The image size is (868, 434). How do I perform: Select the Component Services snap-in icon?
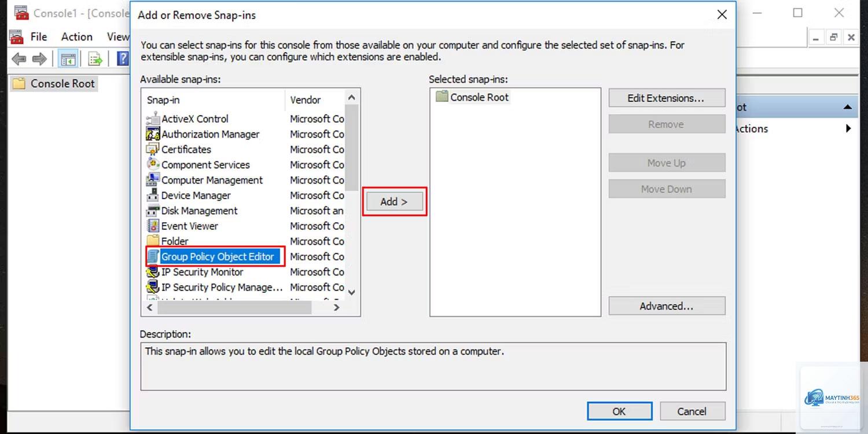153,164
